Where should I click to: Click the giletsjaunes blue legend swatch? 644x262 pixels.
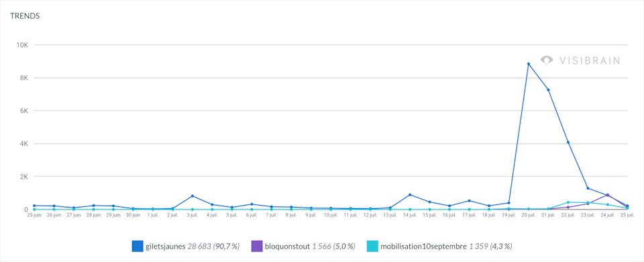tap(137, 246)
